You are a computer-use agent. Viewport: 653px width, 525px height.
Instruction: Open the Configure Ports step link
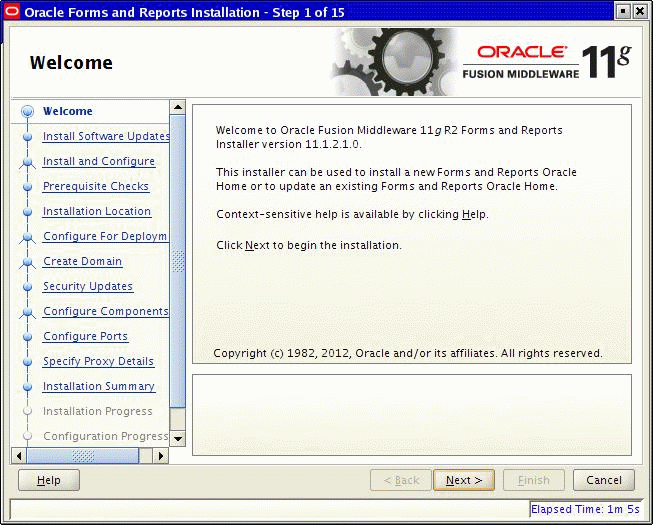(x=85, y=336)
